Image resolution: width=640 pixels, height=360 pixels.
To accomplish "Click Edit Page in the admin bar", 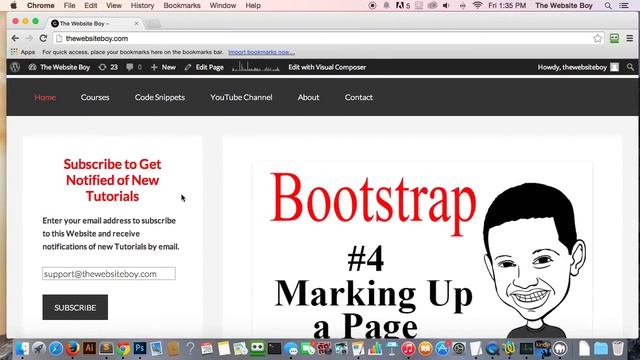I will 204,67.
